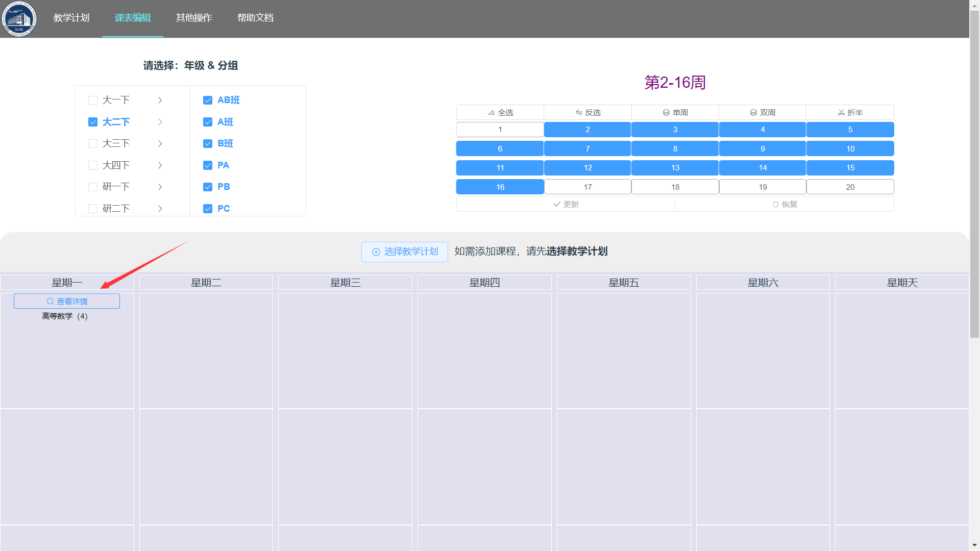Deselect week 15

point(850,168)
